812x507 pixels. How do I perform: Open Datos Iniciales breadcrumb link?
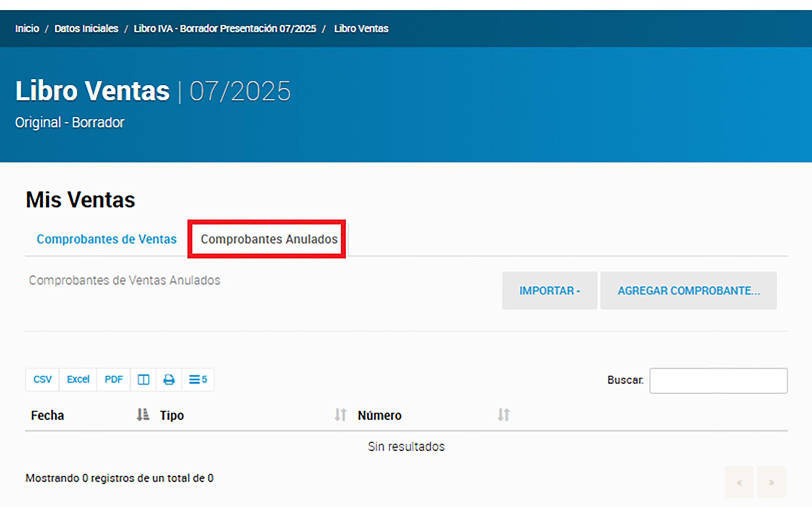pos(86,28)
